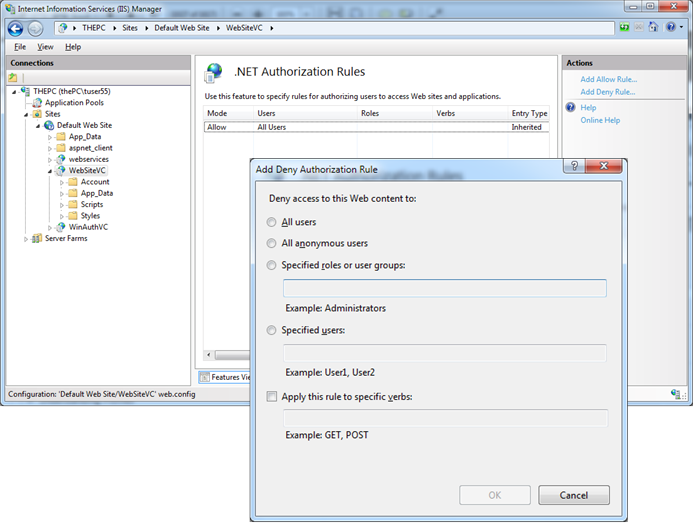This screenshot has width=694, height=523.
Task: Click the WinAuthVC application icon
Action: click(61, 227)
